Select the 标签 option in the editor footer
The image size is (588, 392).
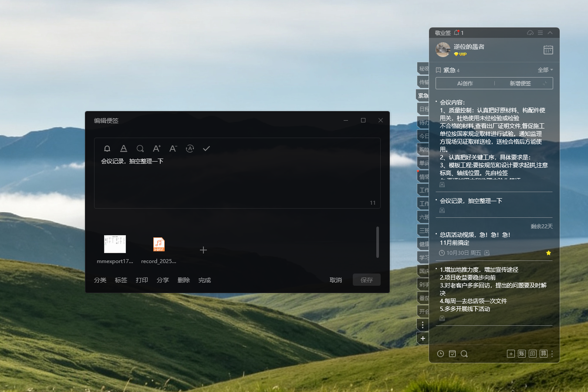[x=121, y=280]
